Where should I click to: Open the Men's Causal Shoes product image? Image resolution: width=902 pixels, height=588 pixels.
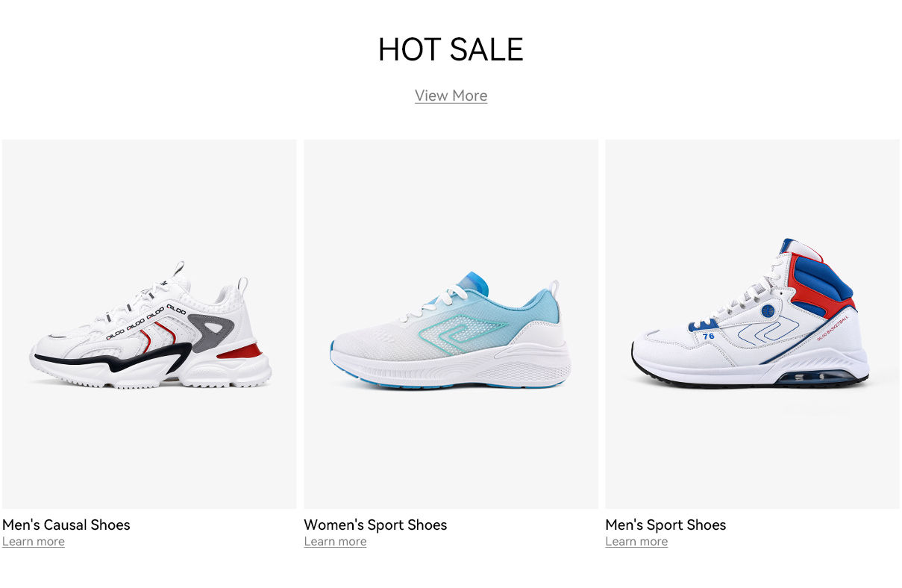[149, 324]
